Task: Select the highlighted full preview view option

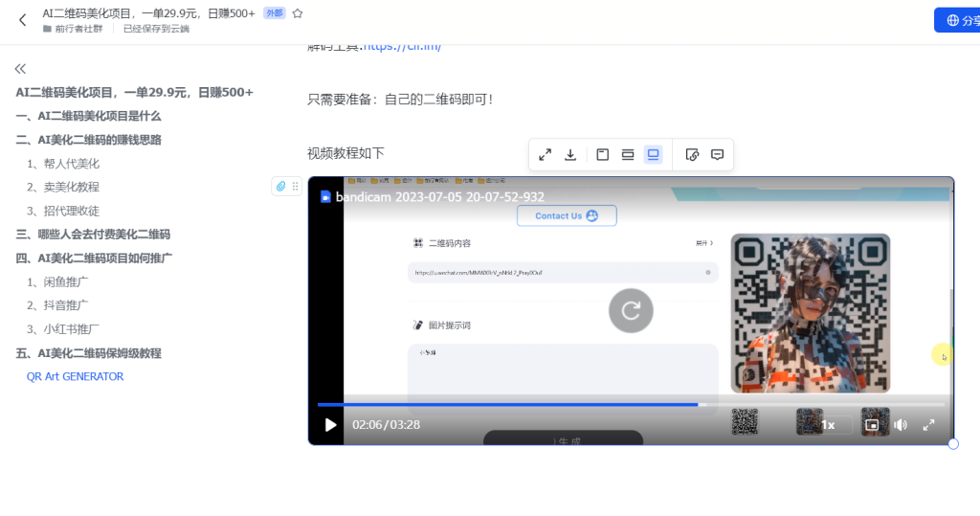Action: (x=654, y=154)
